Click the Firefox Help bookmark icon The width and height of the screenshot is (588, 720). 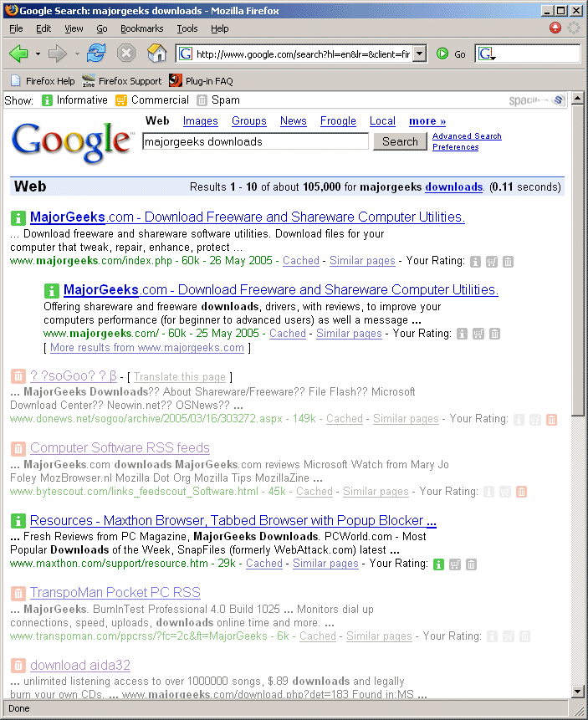(16, 81)
